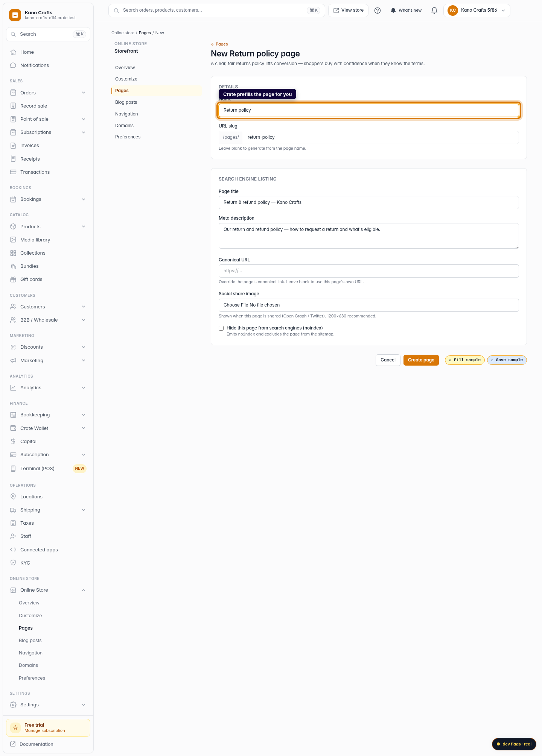
Task: Click the dev flags pill
Action: point(514,744)
